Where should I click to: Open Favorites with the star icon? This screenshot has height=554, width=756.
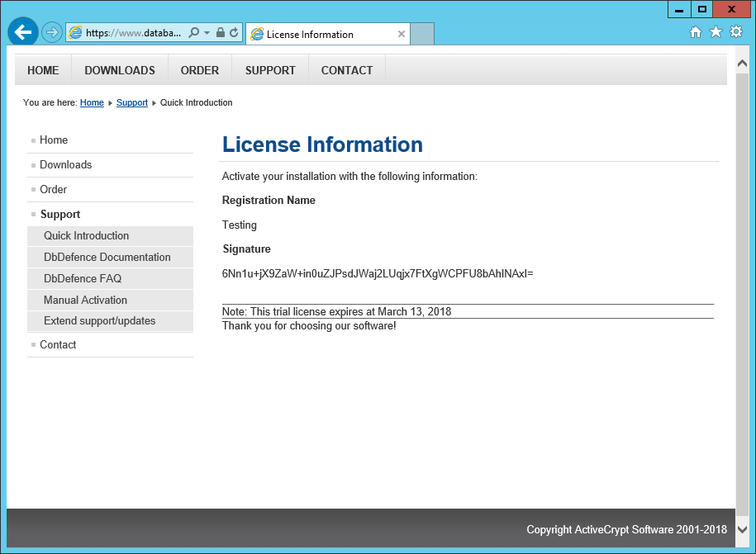[x=716, y=32]
